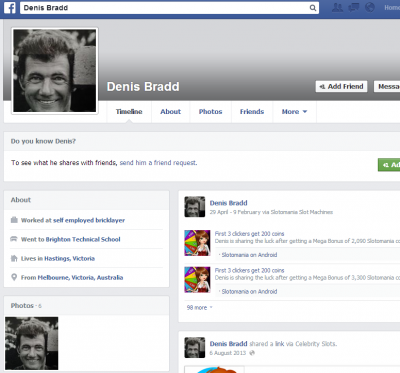Image resolution: width=400 pixels, height=373 pixels.
Task: Click the About section heading
Action: [x=21, y=200]
